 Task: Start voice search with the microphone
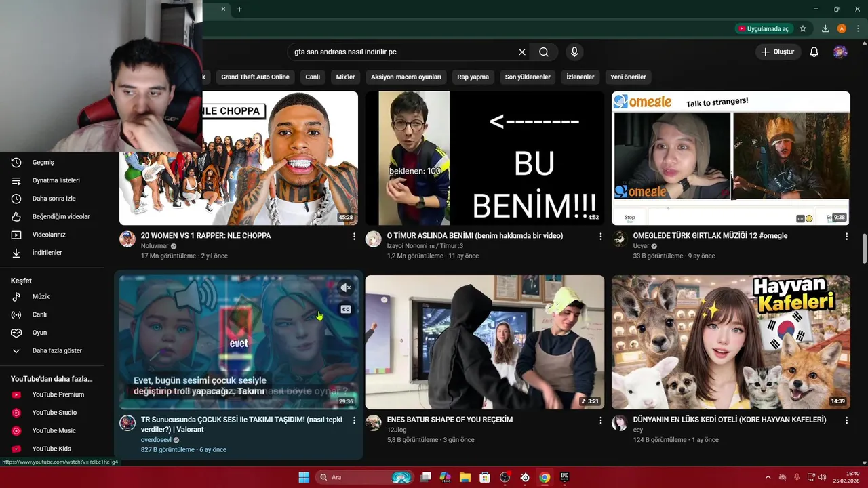click(x=574, y=52)
